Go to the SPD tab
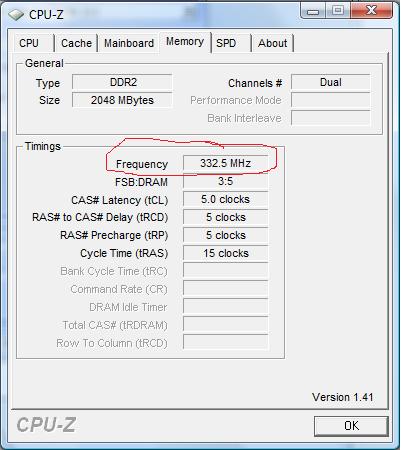403x450 pixels. pos(231,43)
